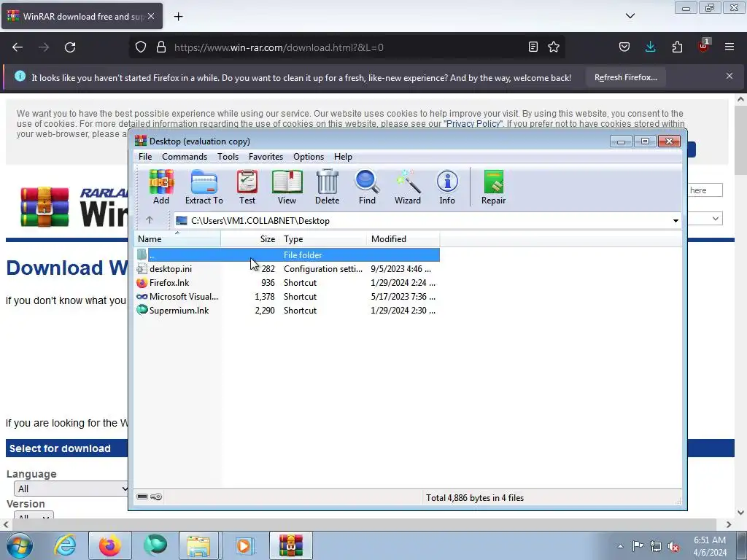The image size is (747, 560).
Task: Toggle Firefox reader view icon
Action: point(533,47)
